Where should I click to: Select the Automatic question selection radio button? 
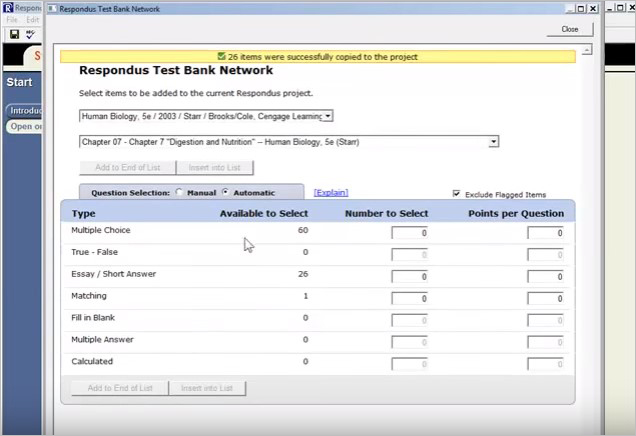pyautogui.click(x=226, y=192)
